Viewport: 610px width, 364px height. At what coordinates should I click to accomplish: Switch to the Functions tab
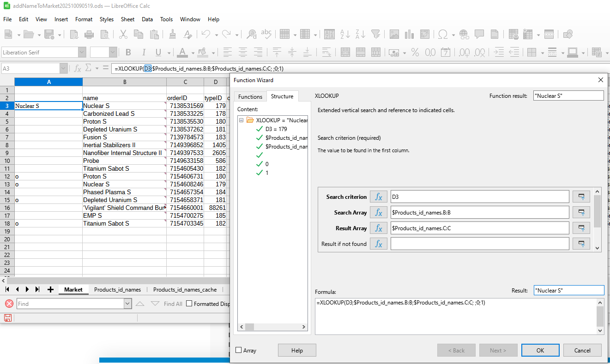tap(250, 96)
